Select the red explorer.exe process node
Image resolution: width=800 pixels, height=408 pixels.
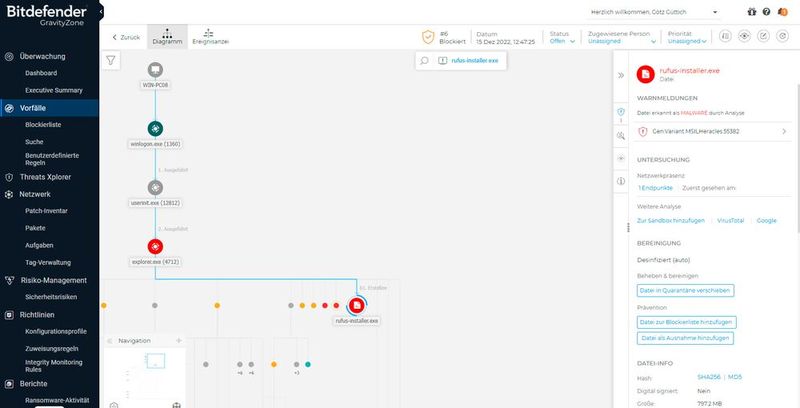pyautogui.click(x=155, y=246)
